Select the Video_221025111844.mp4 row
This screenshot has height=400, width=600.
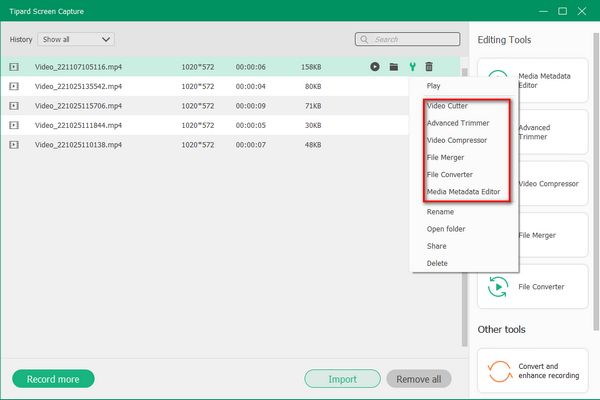(205, 125)
